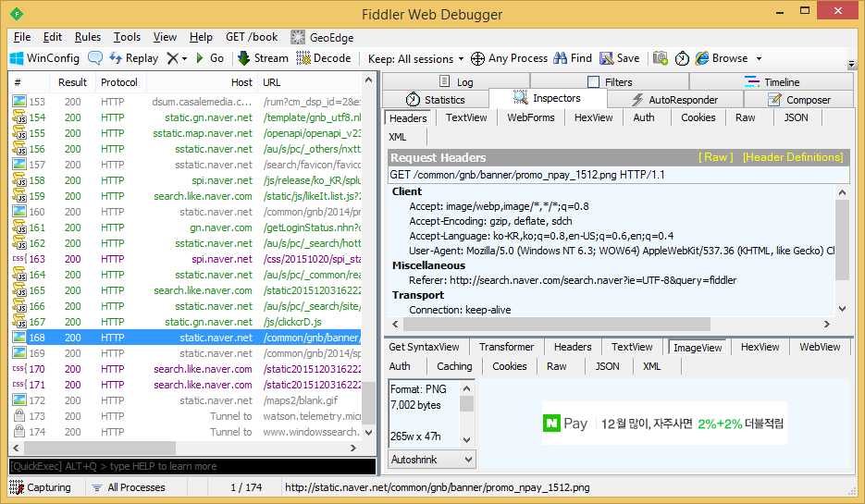Screen dimensions: 865x504
Task: Open the Remove sessions dropdown arrow
Action: (185, 58)
